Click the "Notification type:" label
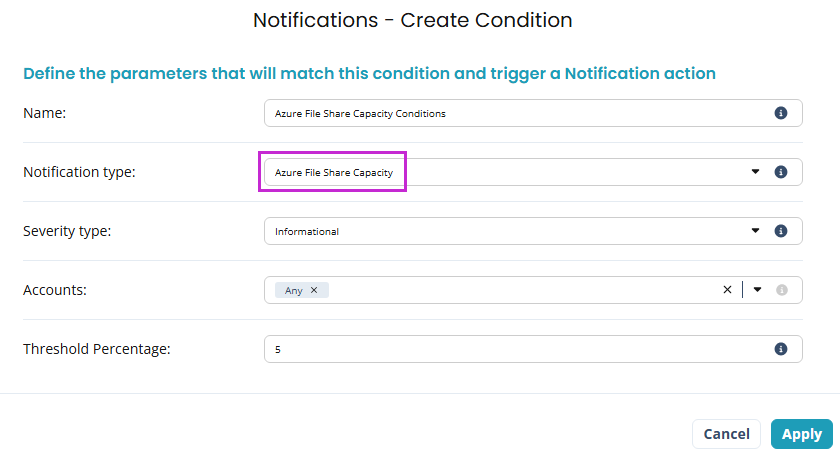The width and height of the screenshot is (840, 456). (79, 172)
